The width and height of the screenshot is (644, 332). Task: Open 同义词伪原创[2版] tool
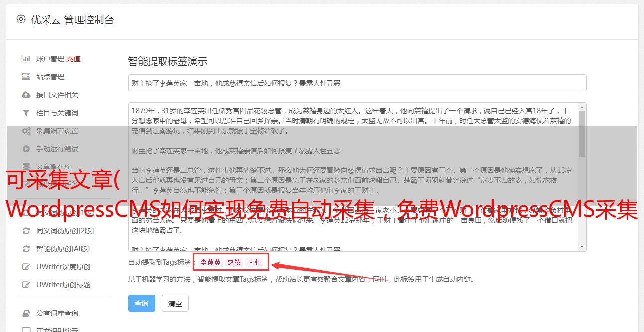65,231
